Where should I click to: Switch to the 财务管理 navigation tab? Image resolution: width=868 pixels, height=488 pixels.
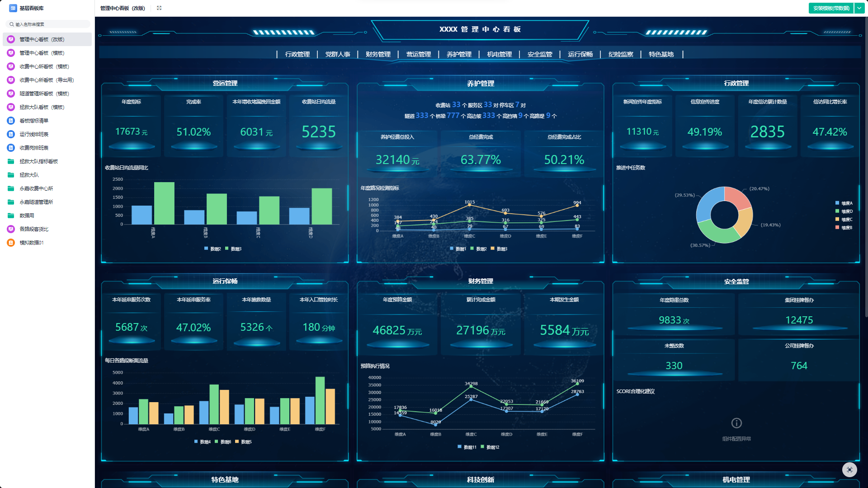click(378, 54)
